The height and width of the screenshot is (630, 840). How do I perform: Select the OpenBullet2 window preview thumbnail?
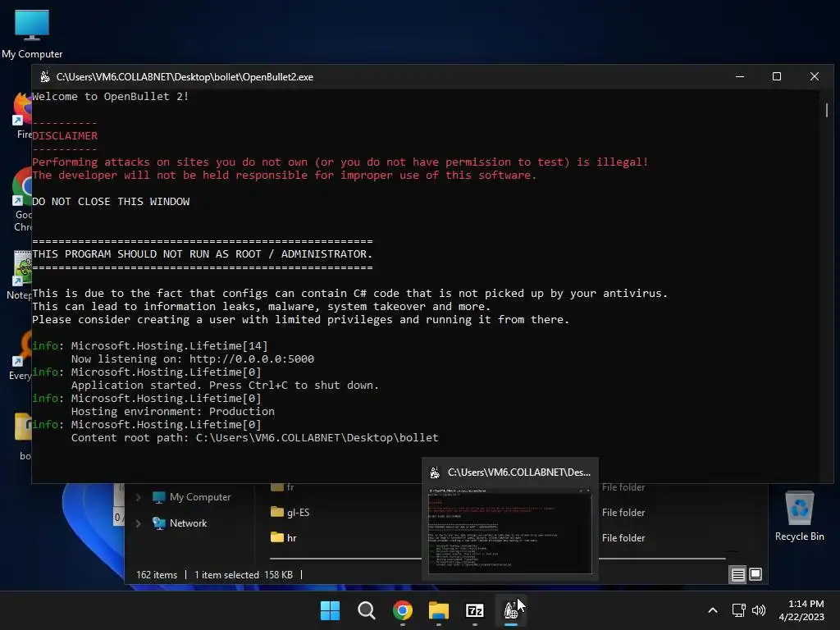[510, 530]
